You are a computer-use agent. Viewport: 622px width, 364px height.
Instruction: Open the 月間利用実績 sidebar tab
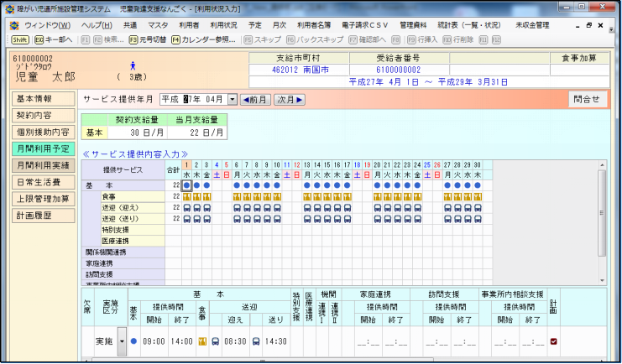coord(43,165)
